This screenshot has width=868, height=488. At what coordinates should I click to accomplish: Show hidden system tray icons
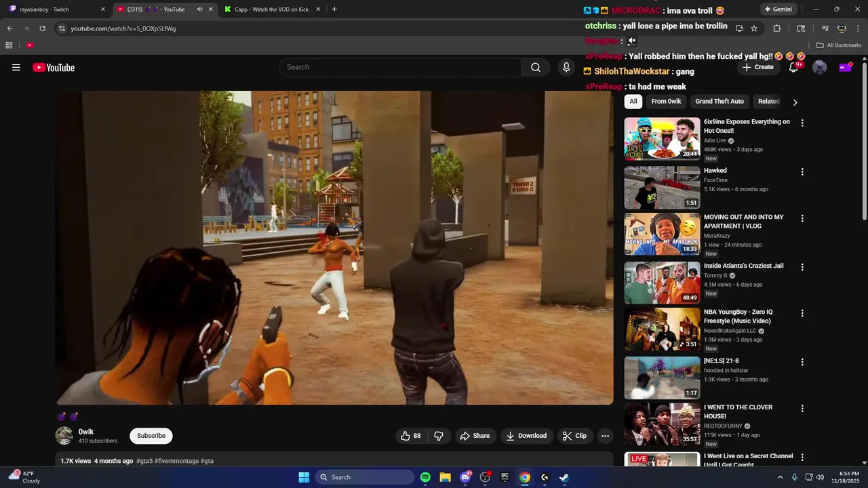coord(780,477)
